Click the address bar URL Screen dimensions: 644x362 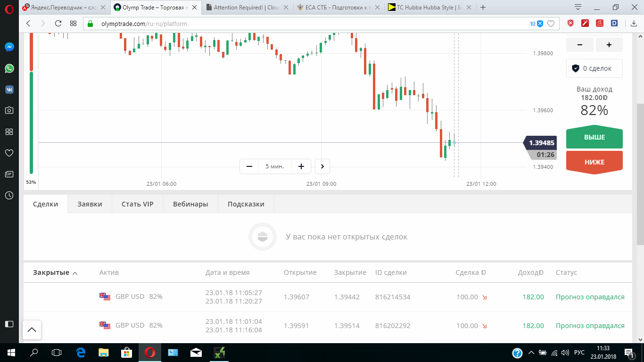(144, 24)
